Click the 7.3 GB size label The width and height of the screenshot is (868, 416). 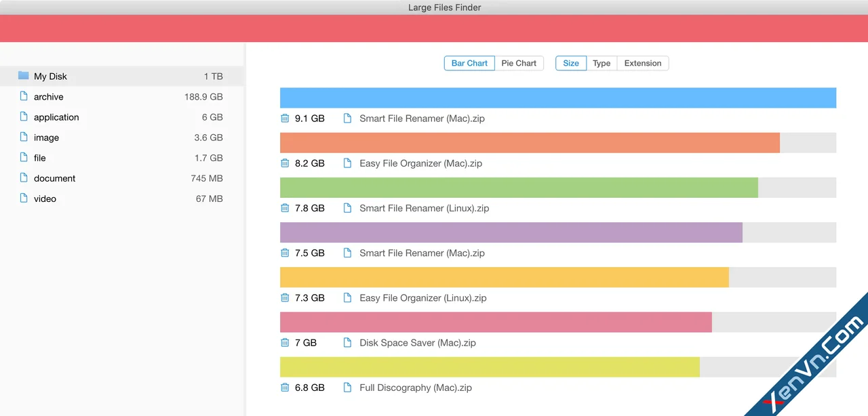(x=310, y=297)
